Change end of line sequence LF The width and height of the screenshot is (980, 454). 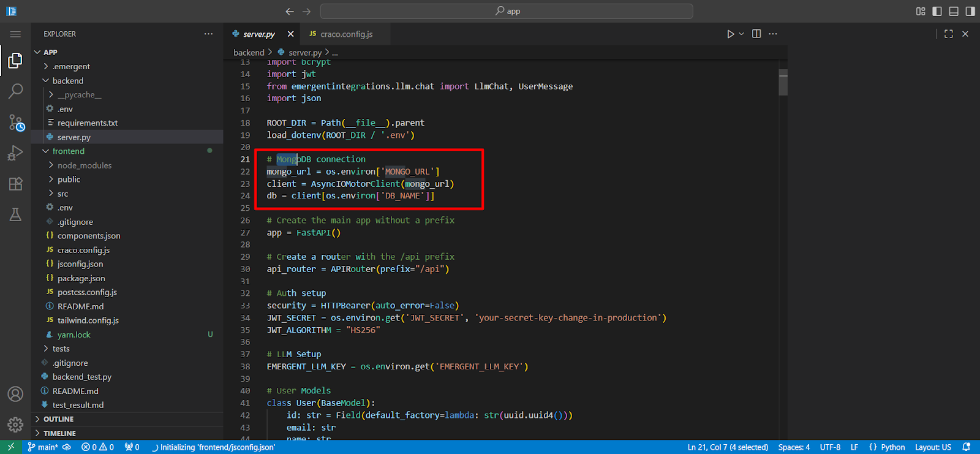point(854,447)
